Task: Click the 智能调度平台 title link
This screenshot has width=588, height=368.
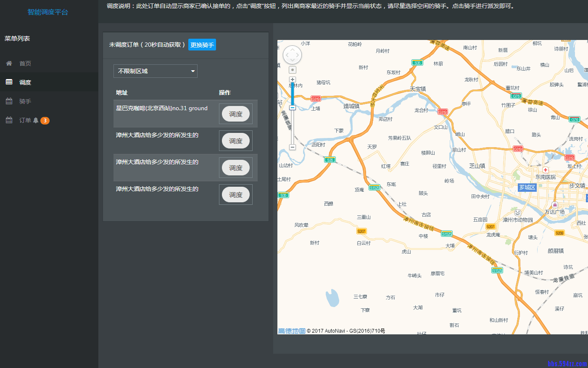Action: 47,12
